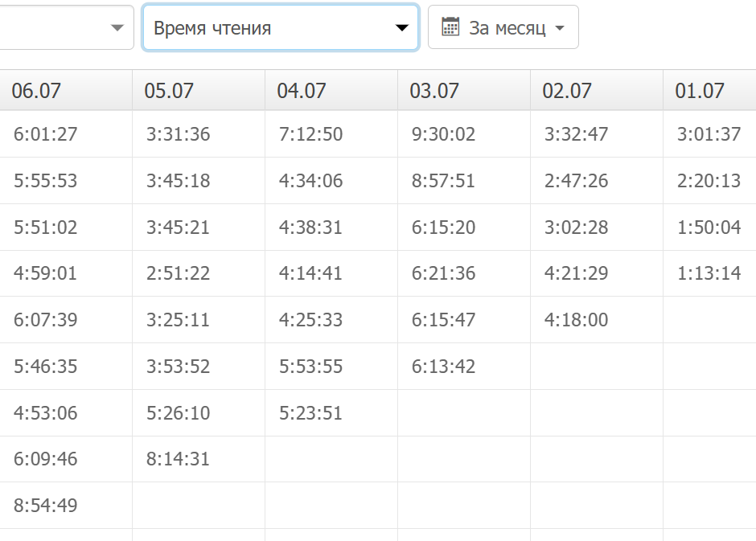Click the 4:18:00 cell under 02.07
The width and height of the screenshot is (756, 541).
577,320
